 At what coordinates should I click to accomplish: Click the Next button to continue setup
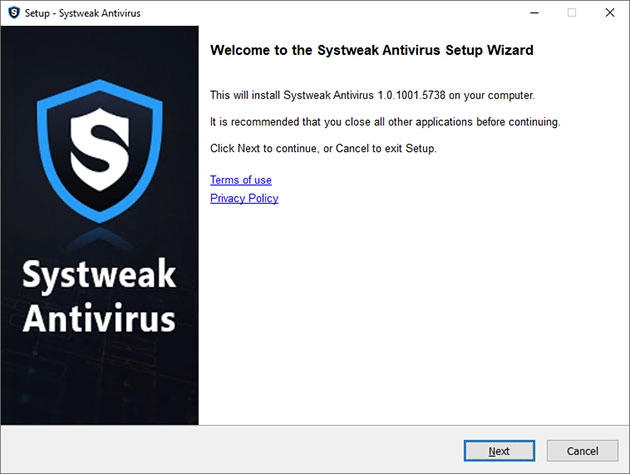[499, 451]
